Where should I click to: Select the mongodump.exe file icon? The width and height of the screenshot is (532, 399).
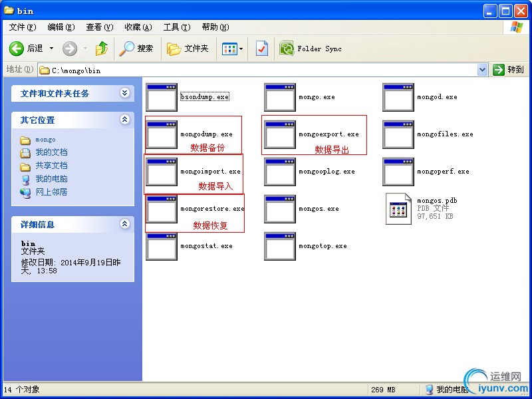(162, 135)
